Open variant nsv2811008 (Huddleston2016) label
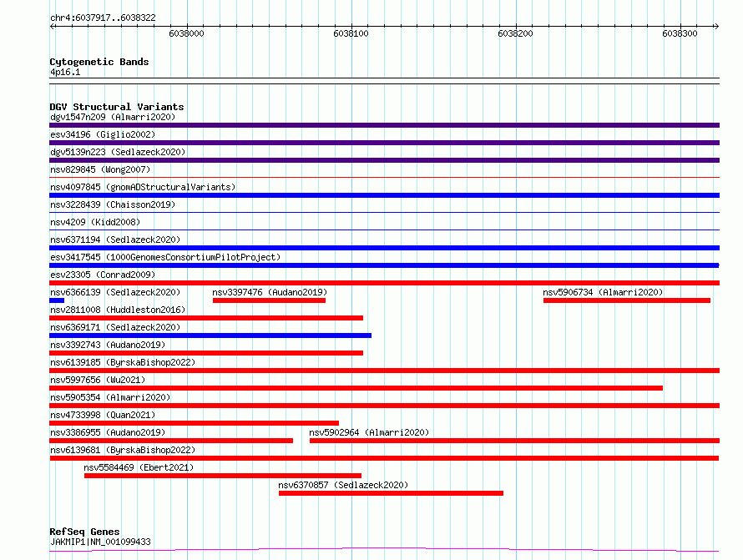 (118, 310)
